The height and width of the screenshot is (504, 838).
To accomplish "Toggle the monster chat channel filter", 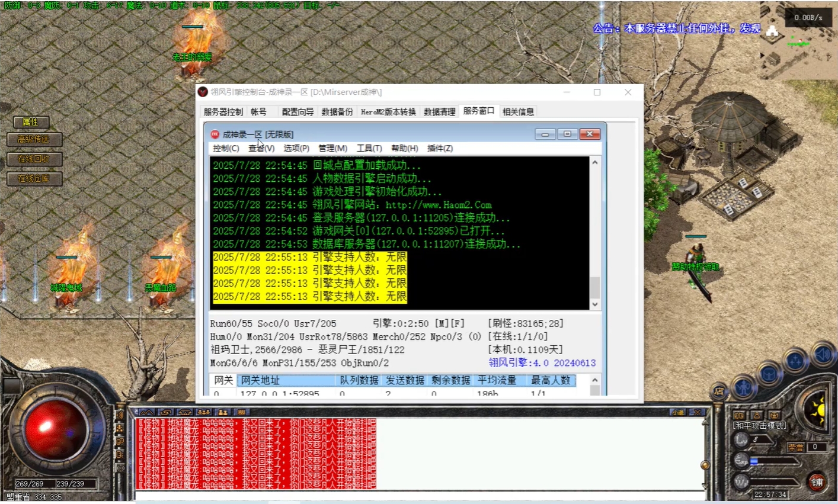I will (147, 412).
